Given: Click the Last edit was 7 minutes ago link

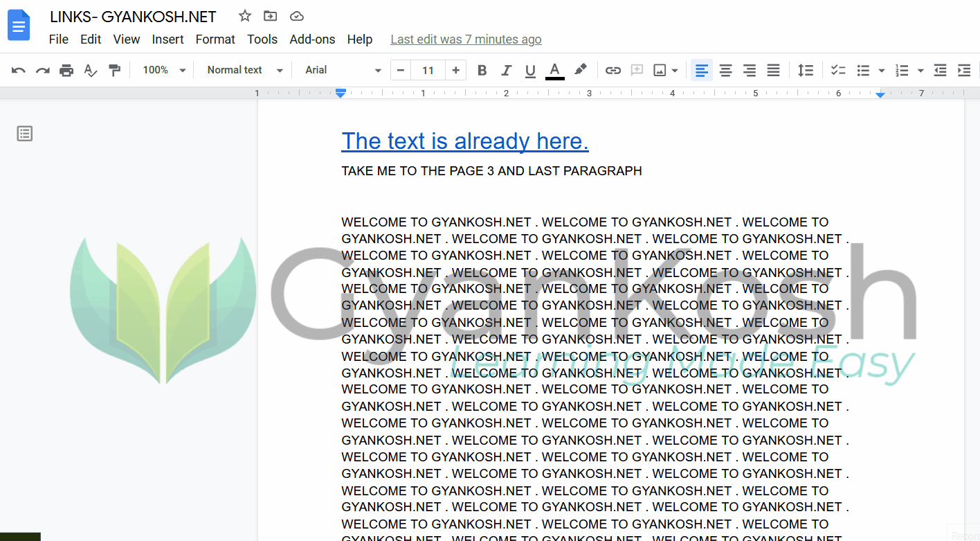Looking at the screenshot, I should coord(466,39).
